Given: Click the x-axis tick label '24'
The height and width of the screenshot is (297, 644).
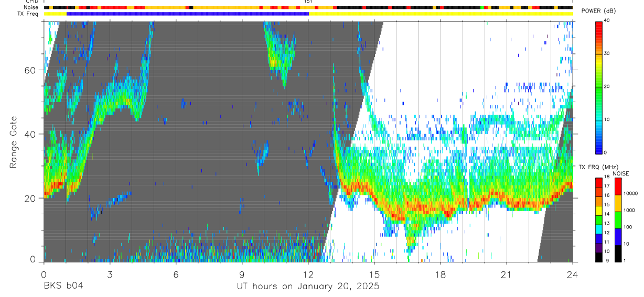Looking at the screenshot, I should coord(573,274).
